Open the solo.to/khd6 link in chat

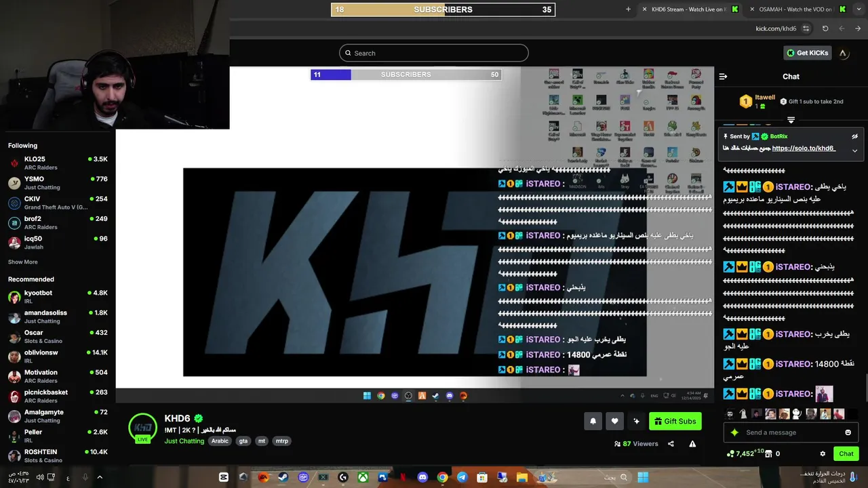804,148
